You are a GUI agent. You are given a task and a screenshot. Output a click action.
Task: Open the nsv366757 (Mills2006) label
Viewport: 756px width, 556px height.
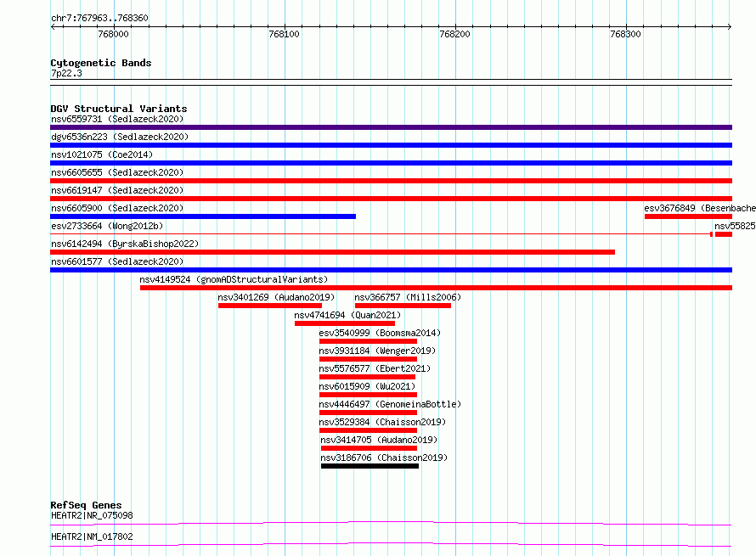(x=408, y=297)
